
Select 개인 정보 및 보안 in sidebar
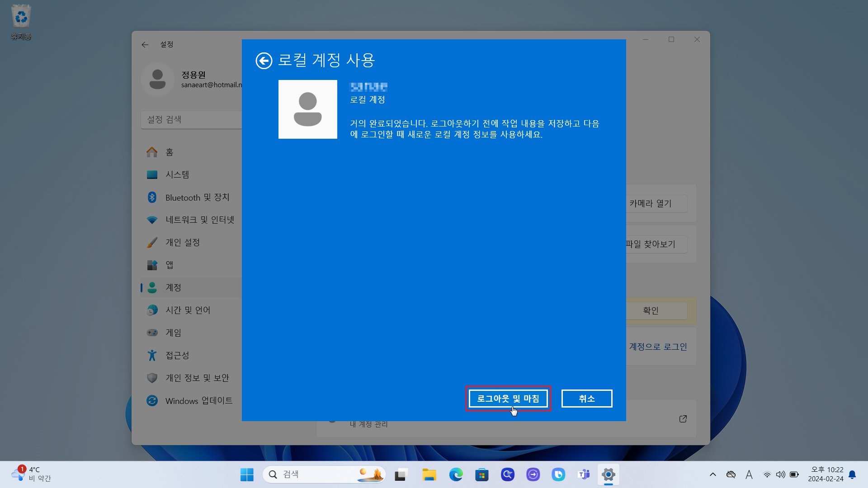pyautogui.click(x=198, y=378)
